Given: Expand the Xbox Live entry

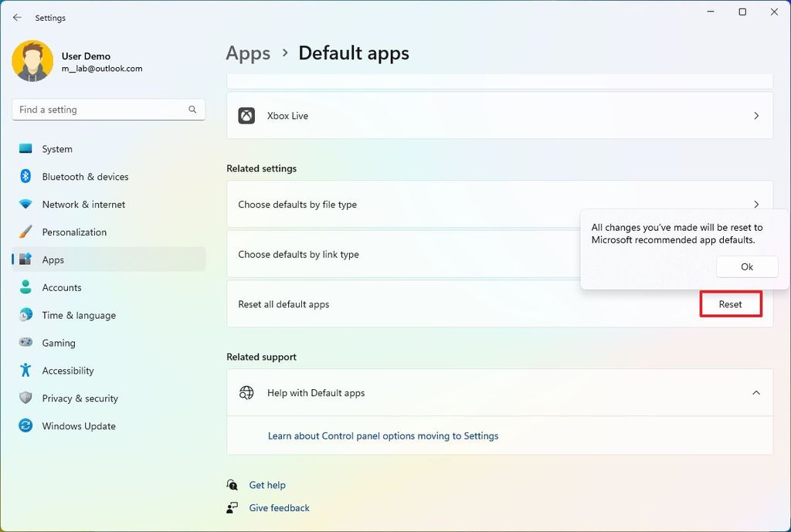Looking at the screenshot, I should tap(755, 115).
